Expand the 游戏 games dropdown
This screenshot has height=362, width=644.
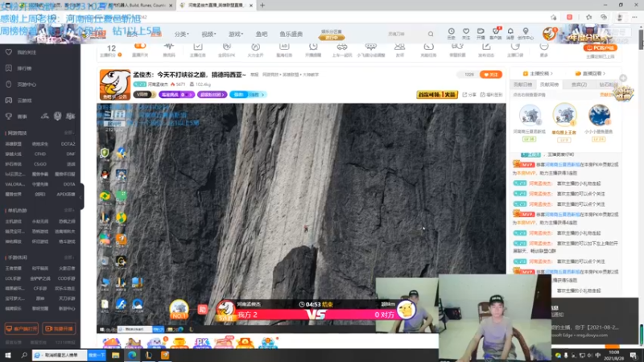[236, 34]
